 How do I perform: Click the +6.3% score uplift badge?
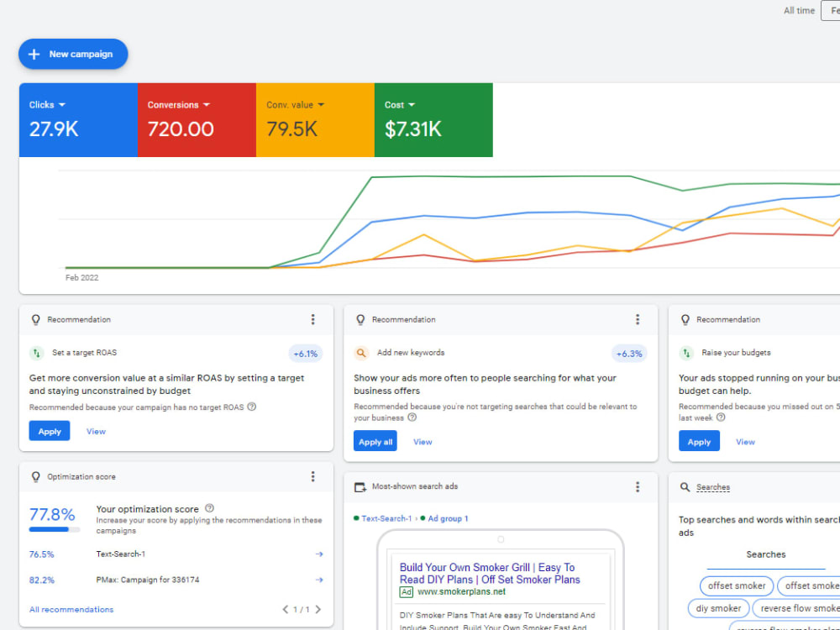point(629,354)
